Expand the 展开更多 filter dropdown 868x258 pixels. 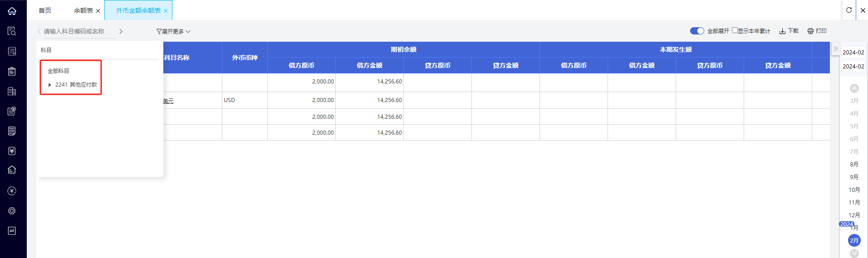173,31
